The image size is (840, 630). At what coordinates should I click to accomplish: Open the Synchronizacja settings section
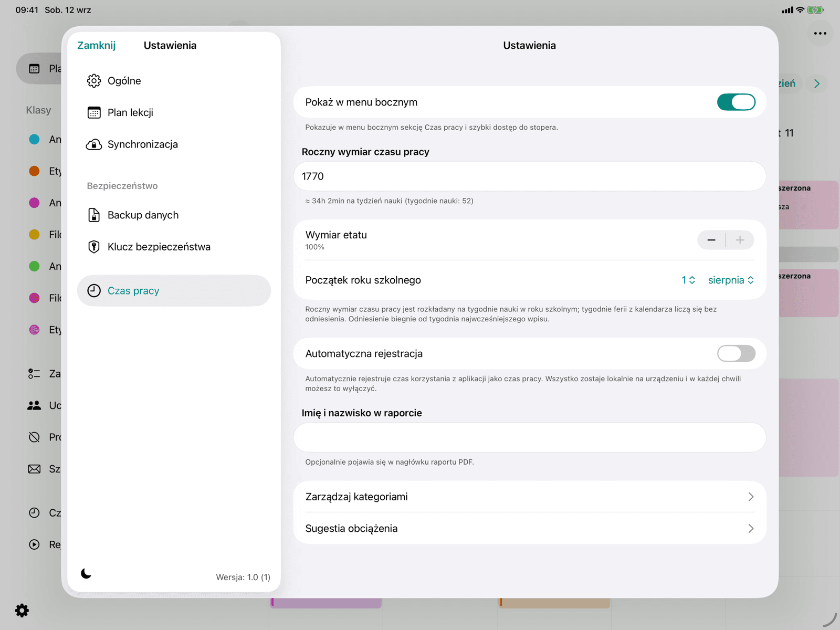(x=174, y=144)
